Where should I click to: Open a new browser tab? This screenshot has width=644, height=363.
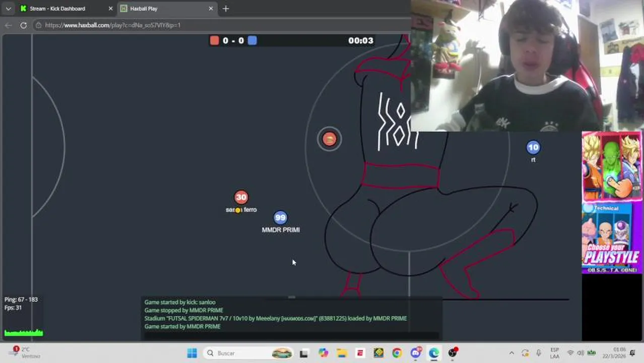(x=226, y=9)
